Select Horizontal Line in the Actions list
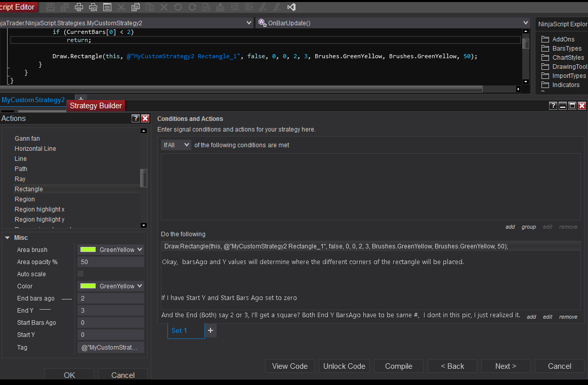588x385 pixels. tap(35, 149)
